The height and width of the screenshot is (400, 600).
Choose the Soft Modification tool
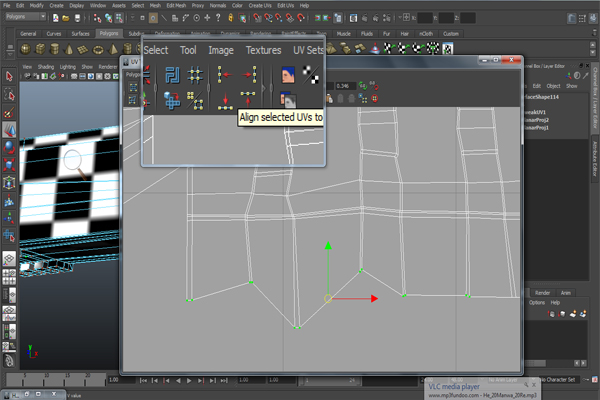click(x=9, y=200)
